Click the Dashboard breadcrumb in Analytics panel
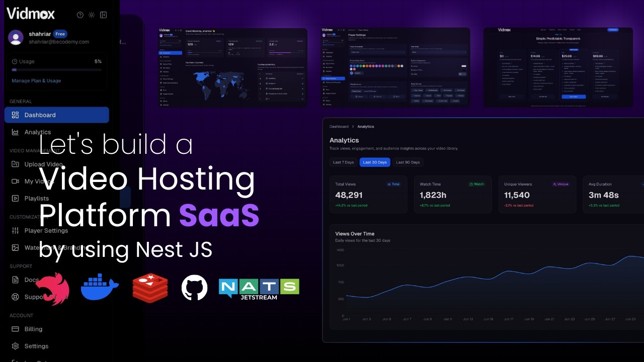 point(339,127)
